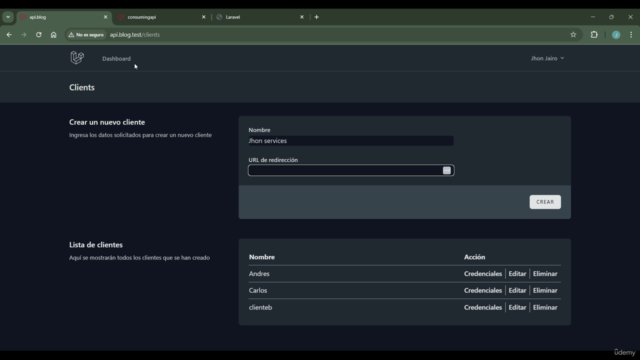Click the 'Andres' client name
Image resolution: width=640 pixels, height=360 pixels.
click(x=259, y=273)
